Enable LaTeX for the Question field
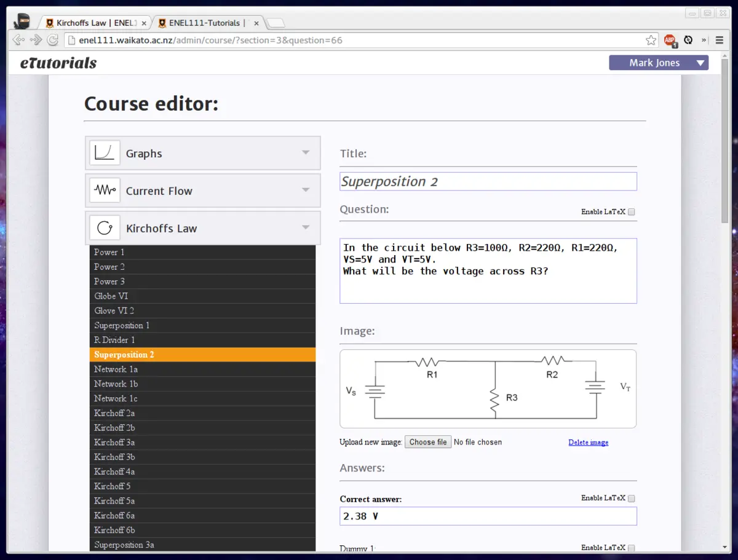 coord(632,211)
